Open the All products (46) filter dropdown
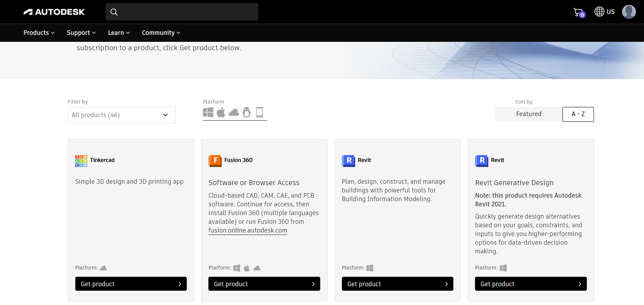644x305 pixels. click(122, 115)
